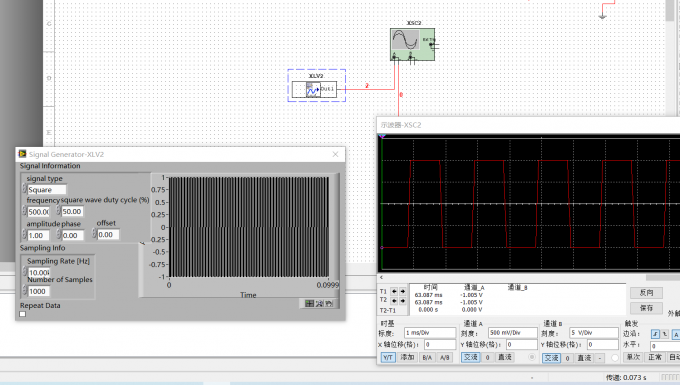Image resolution: width=680 pixels, height=385 pixels.
Task: Click the duty cycle field showing 50.00
Action: coord(72,212)
